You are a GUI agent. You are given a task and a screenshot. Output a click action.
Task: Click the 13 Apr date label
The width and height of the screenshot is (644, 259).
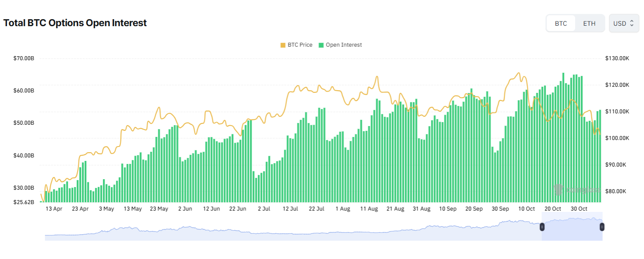(x=54, y=209)
